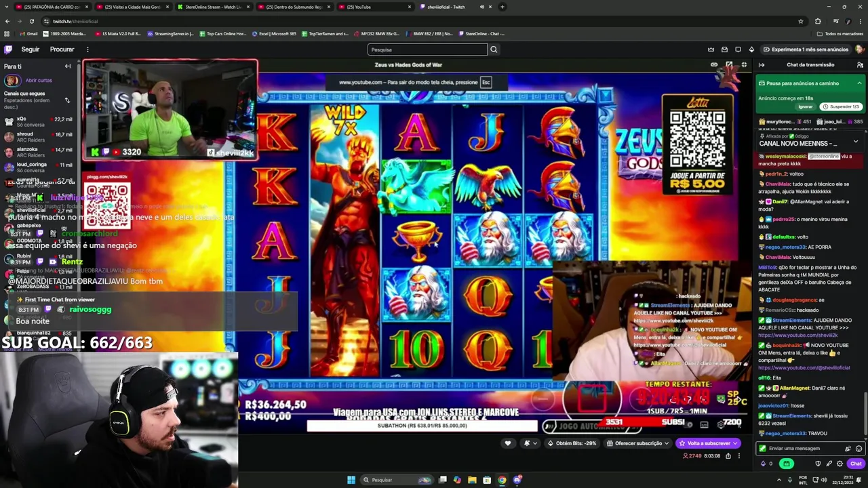This screenshot has width=868, height=488.
Task: Open Oferecer subscrição dropdown
Action: click(638, 443)
